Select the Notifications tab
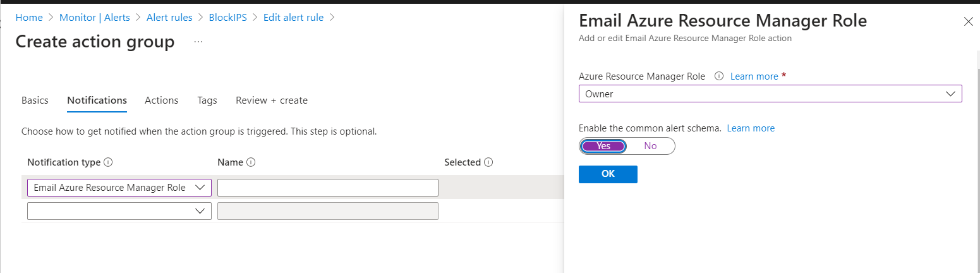 click(x=97, y=100)
